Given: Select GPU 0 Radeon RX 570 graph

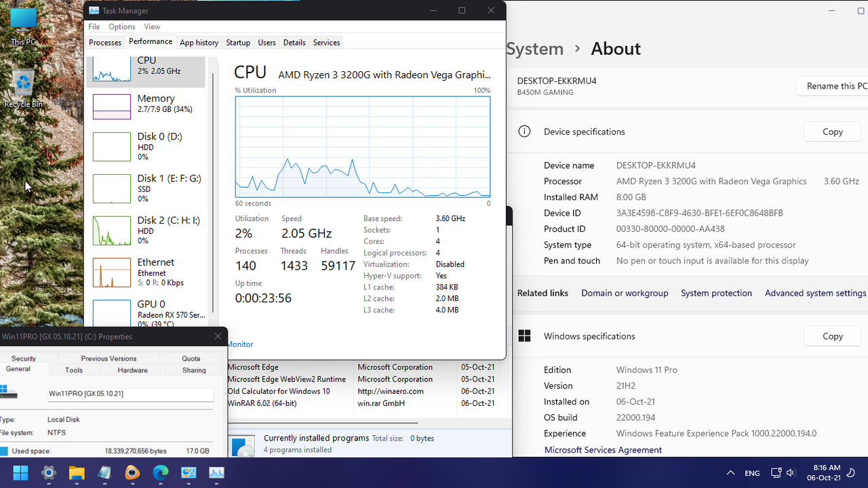Looking at the screenshot, I should tap(111, 313).
